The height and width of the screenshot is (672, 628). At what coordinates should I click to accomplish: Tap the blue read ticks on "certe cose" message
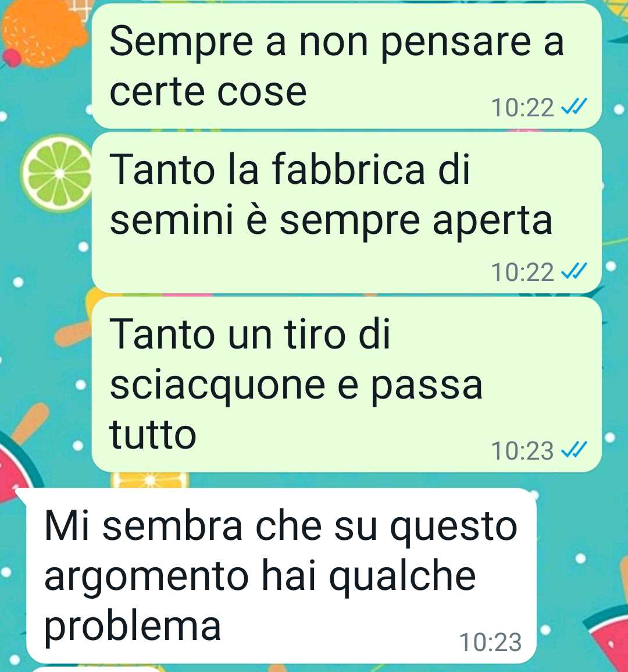click(574, 106)
